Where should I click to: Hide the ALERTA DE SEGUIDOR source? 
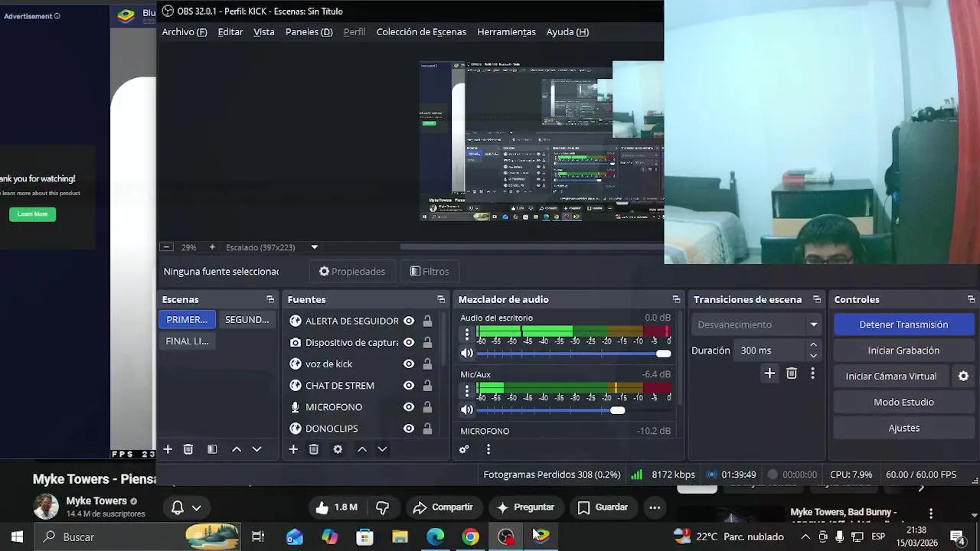409,321
